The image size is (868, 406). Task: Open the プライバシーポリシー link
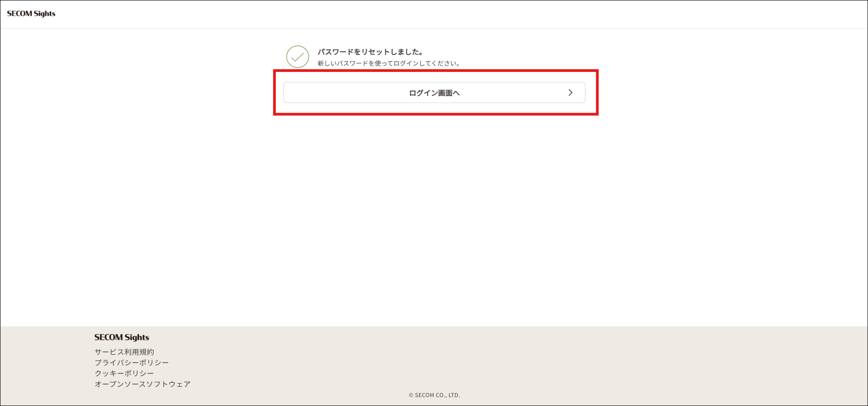point(131,362)
